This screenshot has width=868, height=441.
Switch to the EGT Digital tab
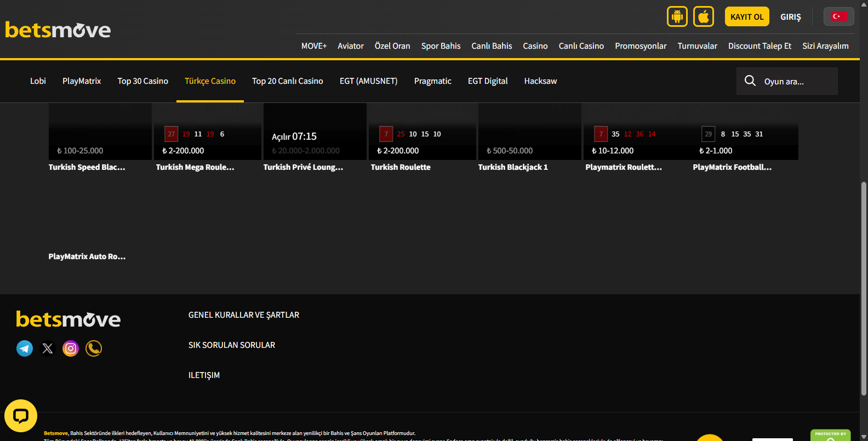click(488, 81)
